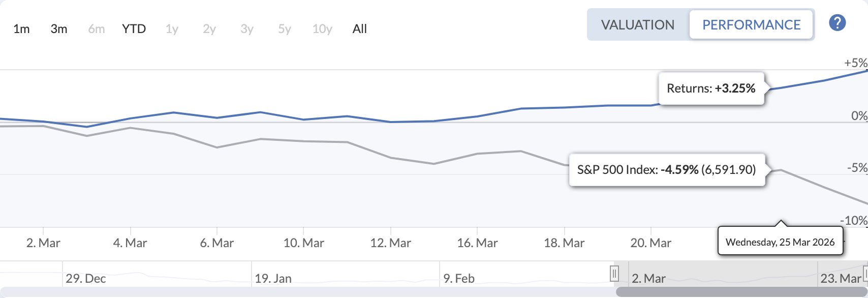Select the 1m time range
The width and height of the screenshot is (868, 298).
[x=22, y=29]
